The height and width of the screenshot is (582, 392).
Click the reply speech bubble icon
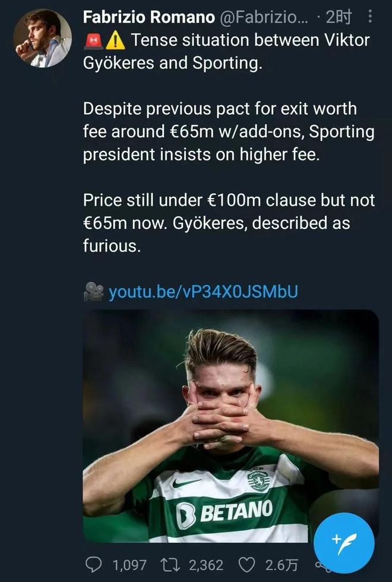click(95, 564)
